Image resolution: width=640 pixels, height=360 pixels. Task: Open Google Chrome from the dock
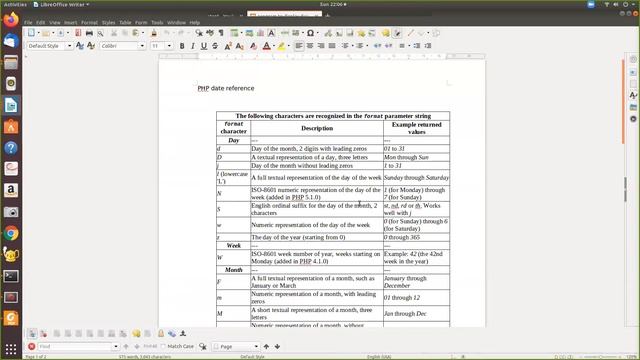tap(11, 233)
